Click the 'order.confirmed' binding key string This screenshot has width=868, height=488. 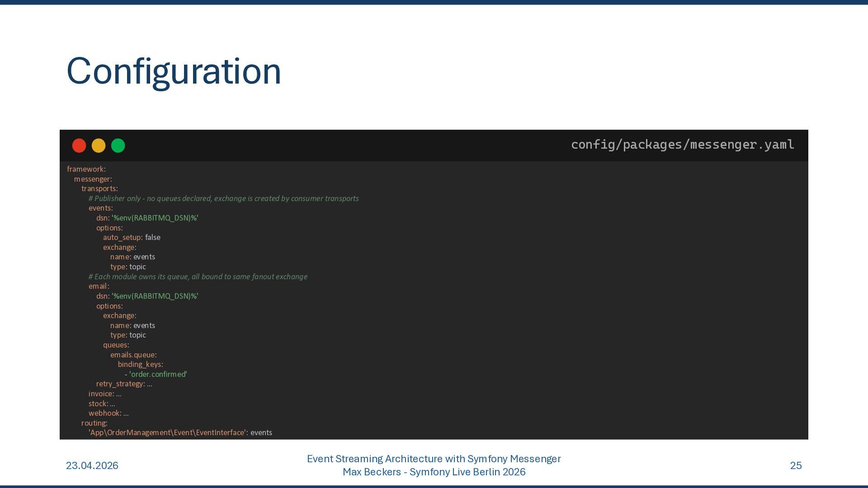(x=158, y=374)
